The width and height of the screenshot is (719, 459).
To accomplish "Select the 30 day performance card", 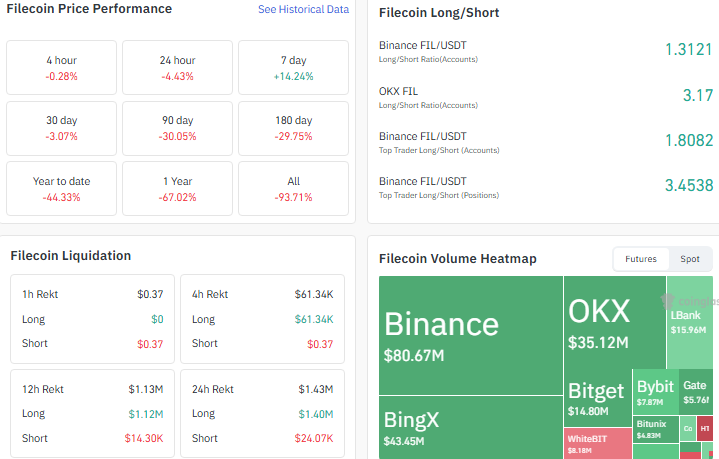I will pyautogui.click(x=61, y=128).
